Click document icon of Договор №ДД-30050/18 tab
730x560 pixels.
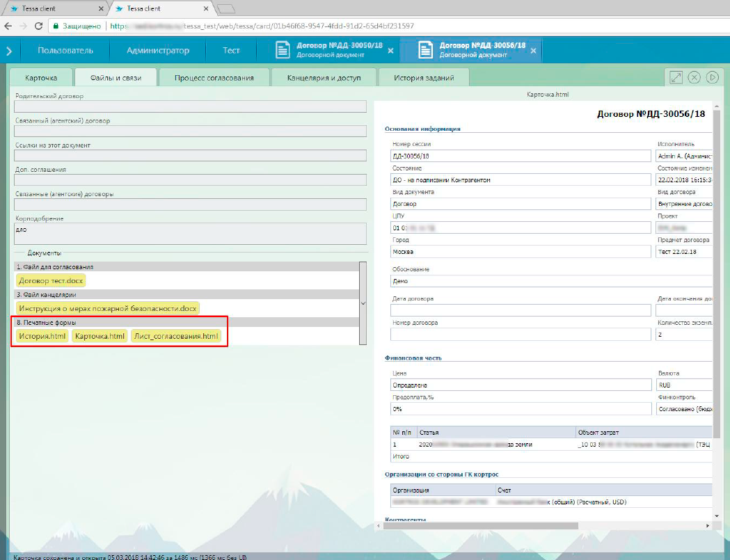pos(282,50)
